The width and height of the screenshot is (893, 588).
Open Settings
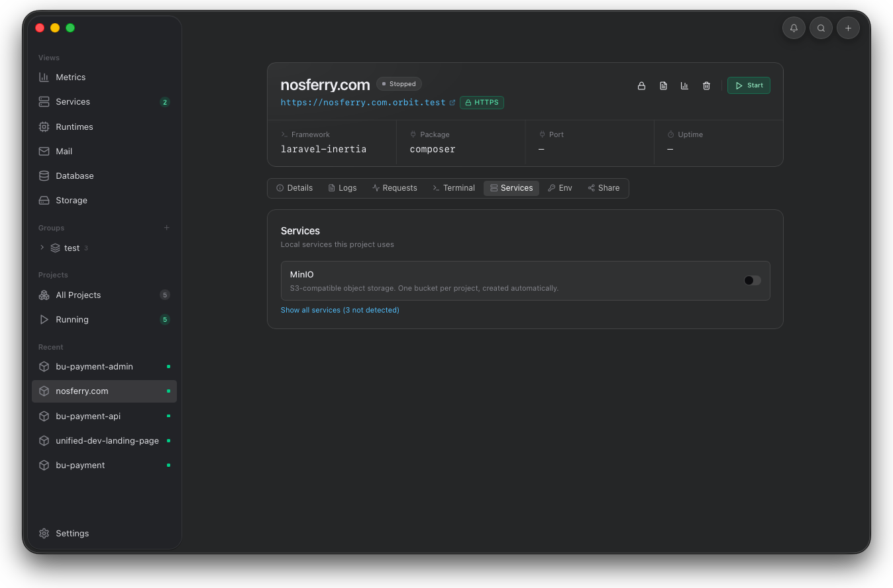point(104,533)
